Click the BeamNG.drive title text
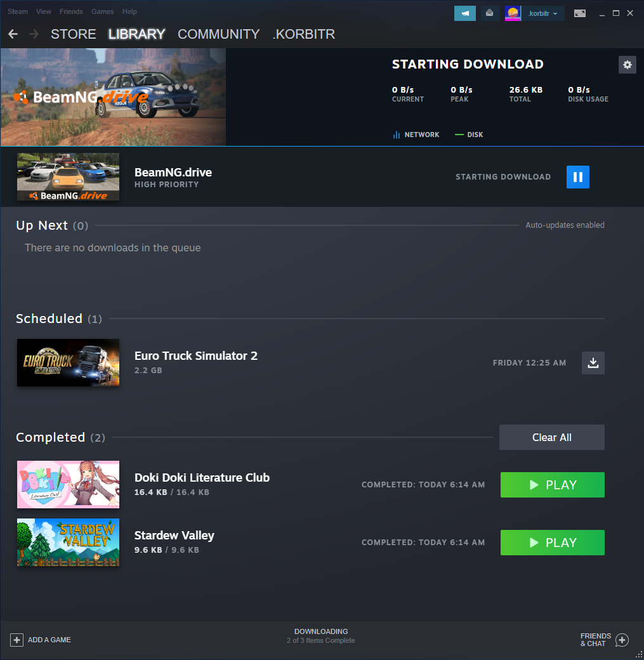Viewport: 644px width, 660px height. tap(173, 173)
